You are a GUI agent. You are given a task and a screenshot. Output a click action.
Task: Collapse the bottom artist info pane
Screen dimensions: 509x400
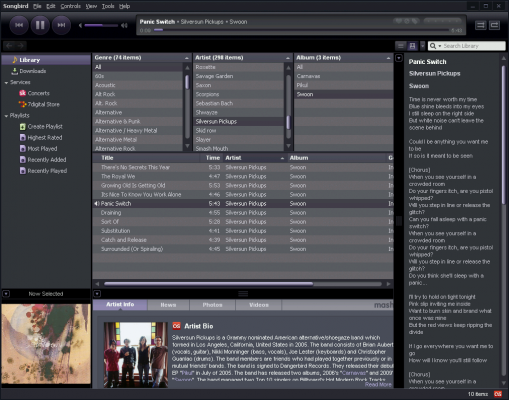pyautogui.click(x=97, y=294)
